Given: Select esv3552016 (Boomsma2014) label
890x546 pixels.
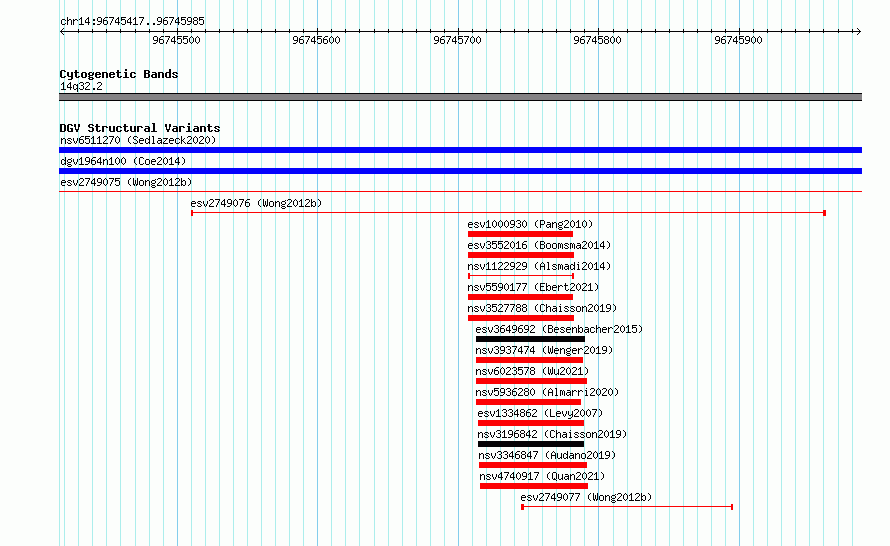Looking at the screenshot, I should (539, 245).
